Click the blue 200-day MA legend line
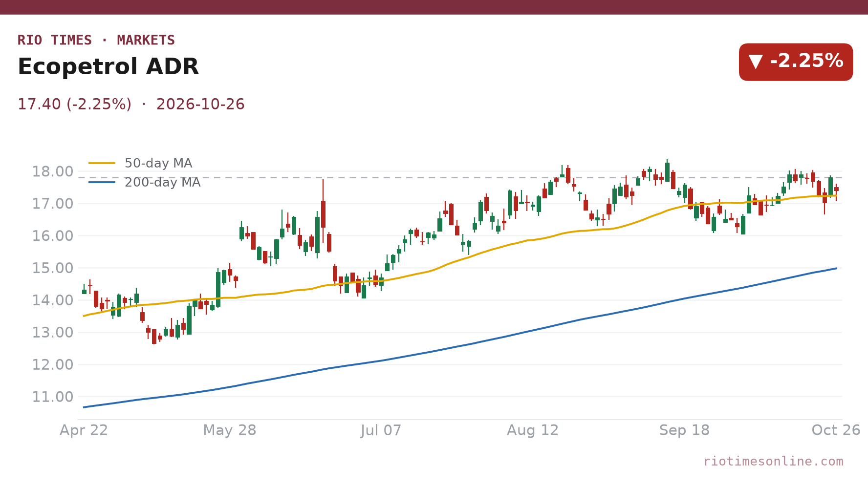This screenshot has width=868, height=488. coord(102,182)
